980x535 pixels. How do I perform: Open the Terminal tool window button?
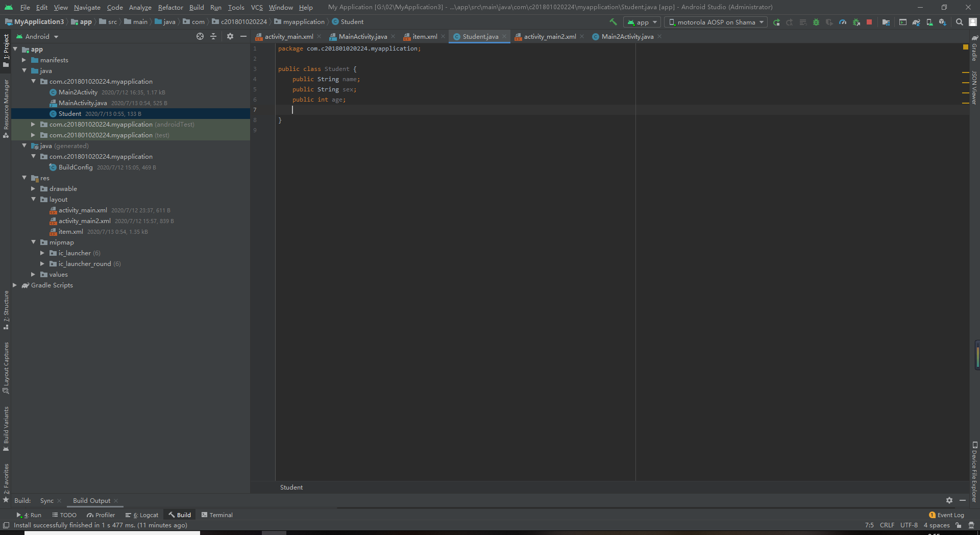pos(217,515)
